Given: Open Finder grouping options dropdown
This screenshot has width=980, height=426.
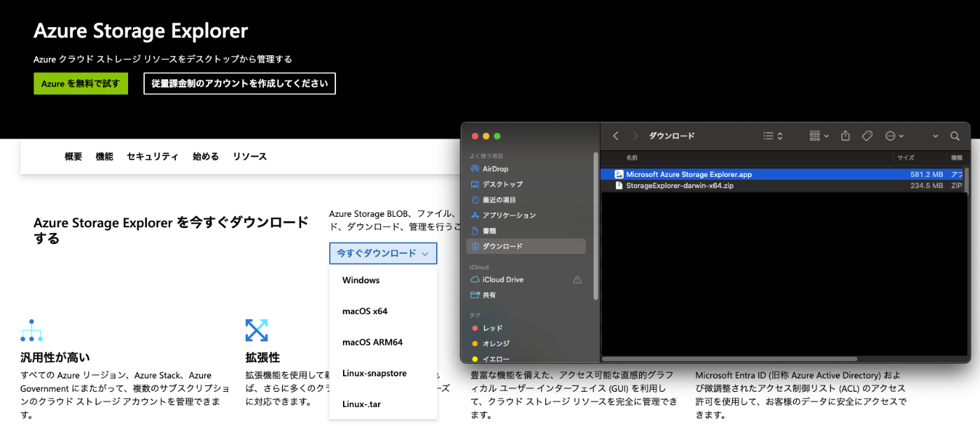Looking at the screenshot, I should click(x=819, y=136).
